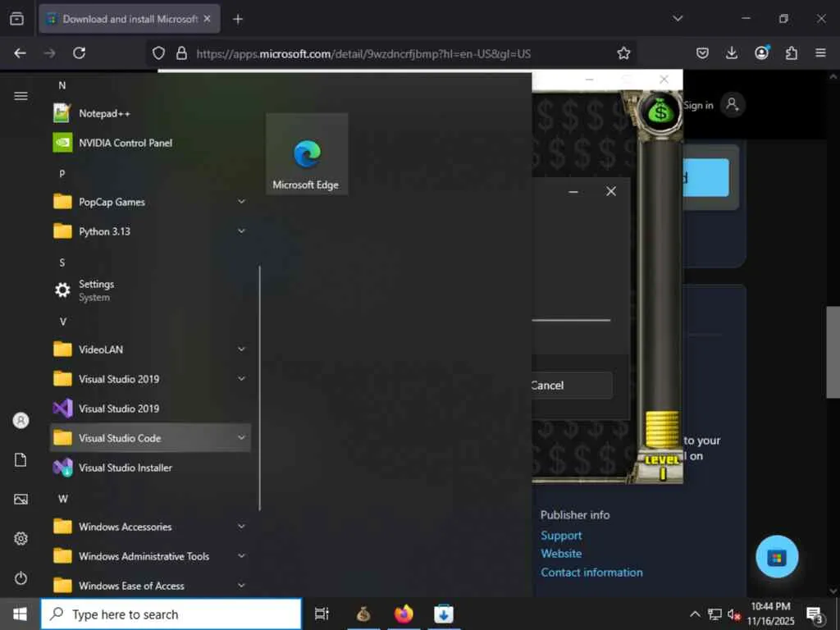Open the muted volume tray icon
The image size is (840, 630).
coord(734,614)
